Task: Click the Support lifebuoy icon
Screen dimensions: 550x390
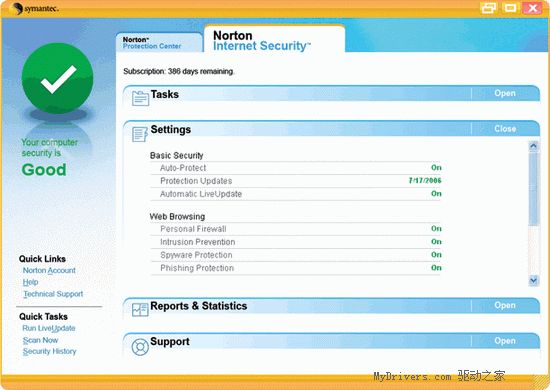Action: pos(140,347)
